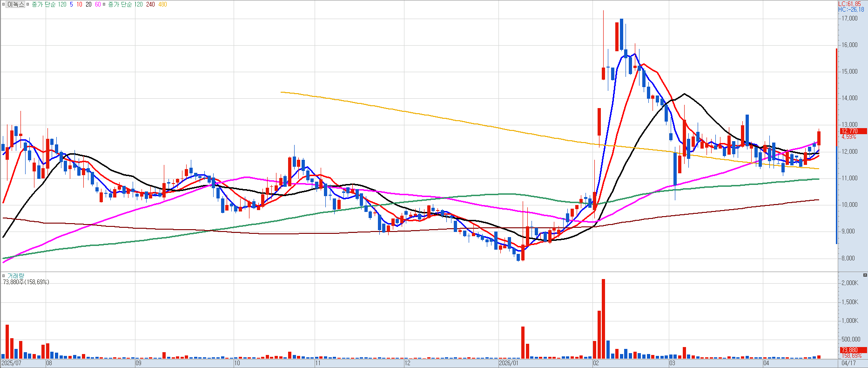Select the dark red 240-day average legend
The width and height of the screenshot is (868, 368).
[150, 4]
